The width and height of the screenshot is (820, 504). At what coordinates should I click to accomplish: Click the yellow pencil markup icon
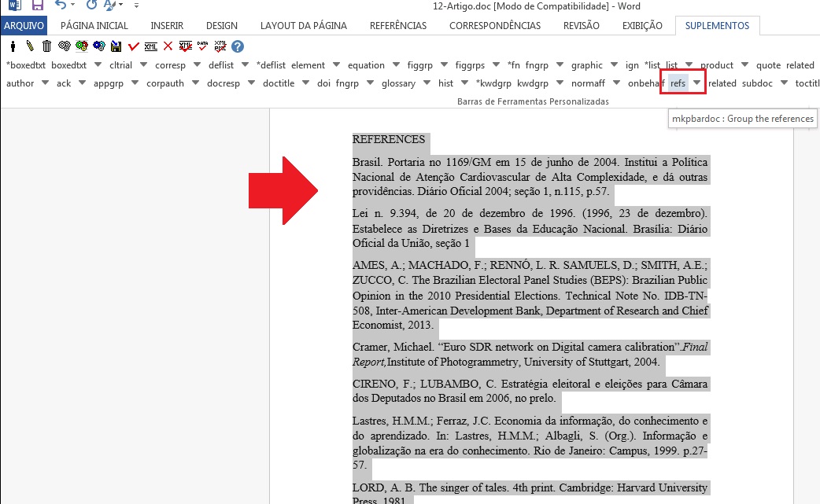click(30, 46)
